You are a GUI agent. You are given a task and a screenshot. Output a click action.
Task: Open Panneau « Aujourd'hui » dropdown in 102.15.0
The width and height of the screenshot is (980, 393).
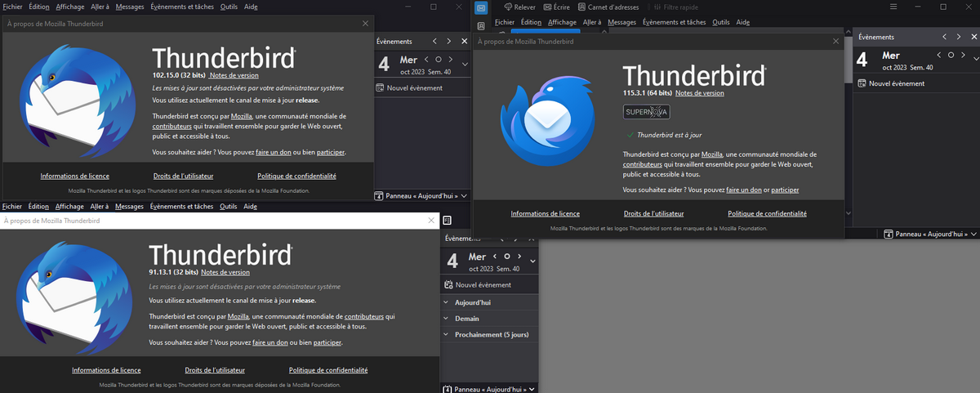coord(421,196)
